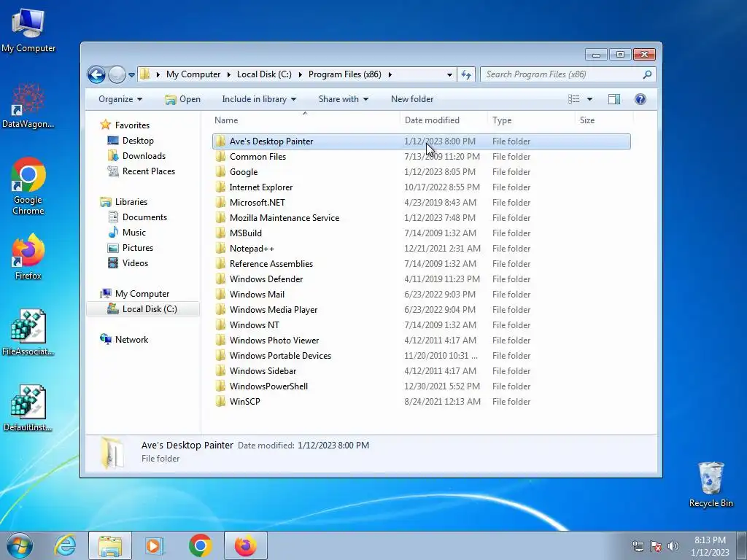Create a New folder
Viewport: 747px width, 560px height.
click(x=412, y=99)
